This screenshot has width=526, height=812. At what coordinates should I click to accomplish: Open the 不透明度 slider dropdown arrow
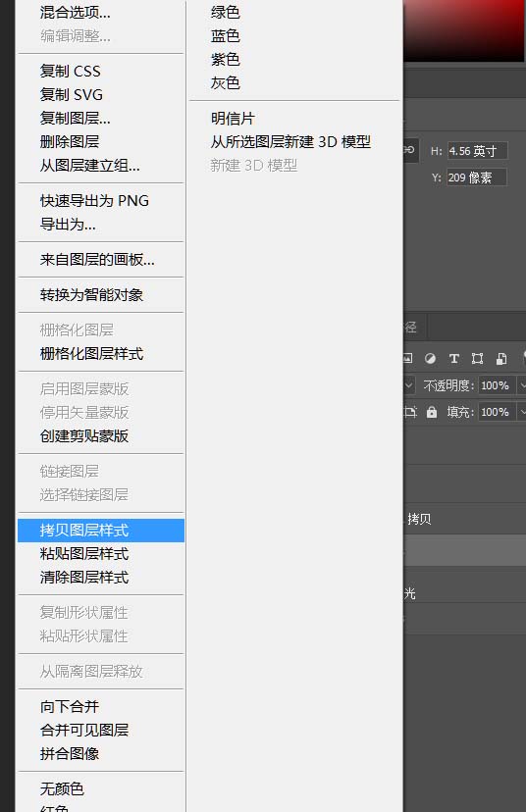pos(522,385)
